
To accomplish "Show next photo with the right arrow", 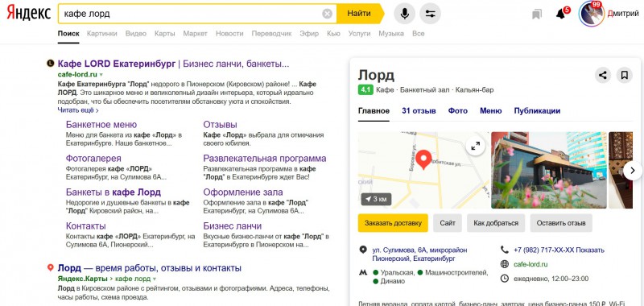I will pos(633,170).
